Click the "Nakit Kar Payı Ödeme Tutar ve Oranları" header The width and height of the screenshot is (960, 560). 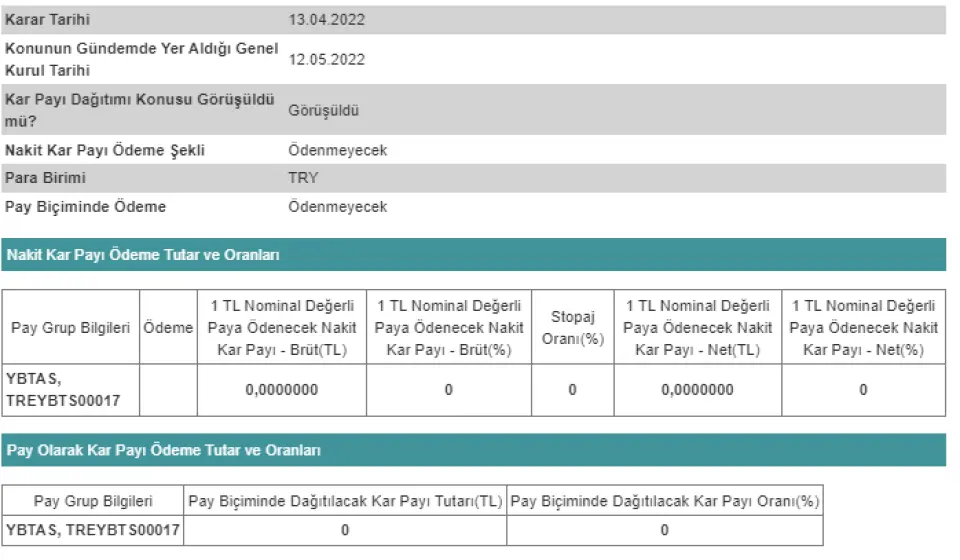(x=143, y=255)
